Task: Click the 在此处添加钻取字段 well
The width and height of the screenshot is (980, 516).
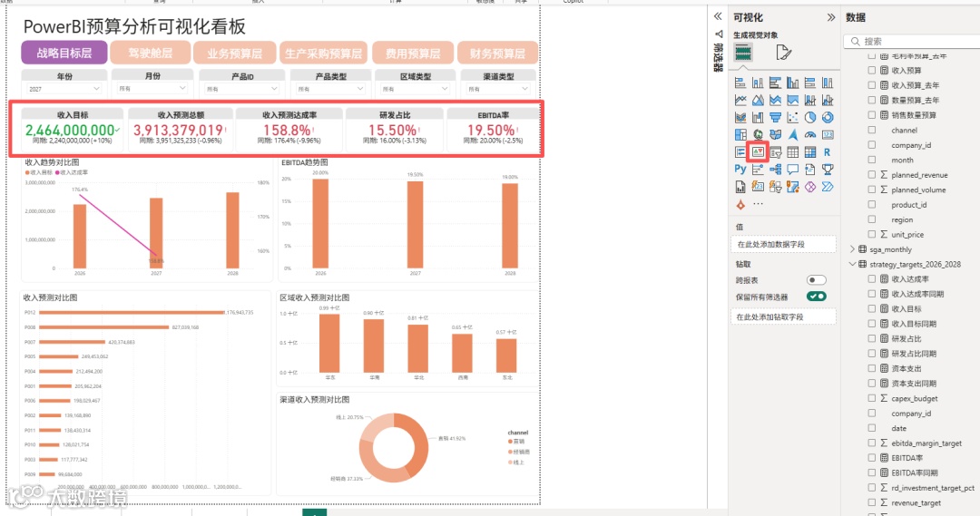Action: click(783, 316)
